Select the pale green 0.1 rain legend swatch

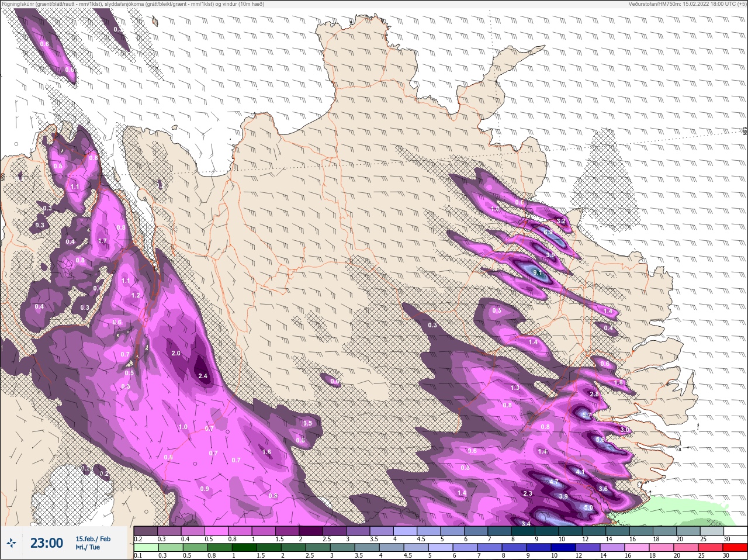(146, 548)
